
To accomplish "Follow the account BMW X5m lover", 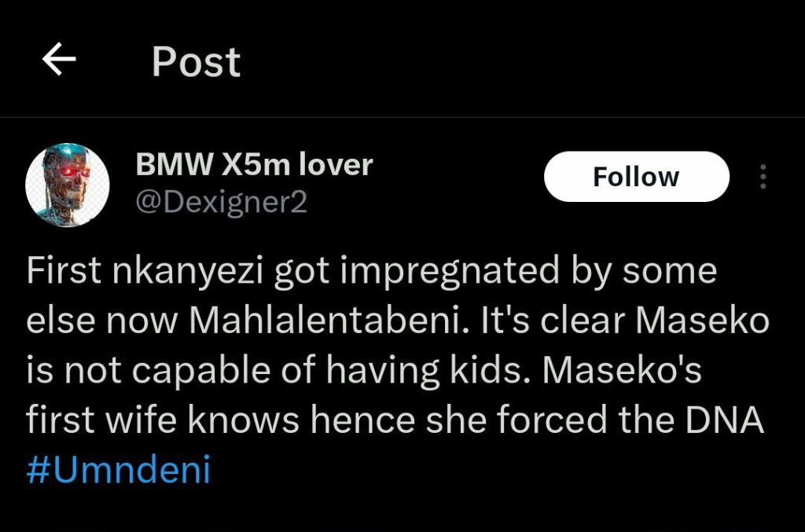I will click(636, 176).
